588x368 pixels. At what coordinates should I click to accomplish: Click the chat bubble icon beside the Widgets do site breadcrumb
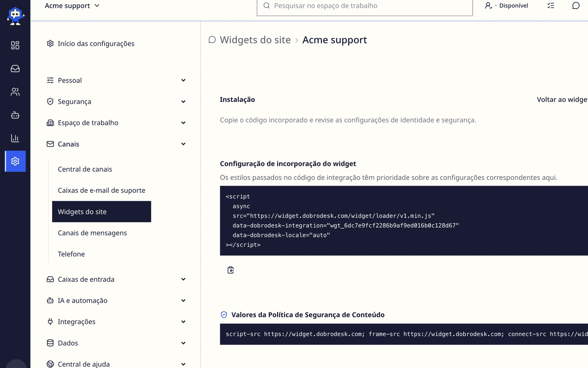[212, 40]
